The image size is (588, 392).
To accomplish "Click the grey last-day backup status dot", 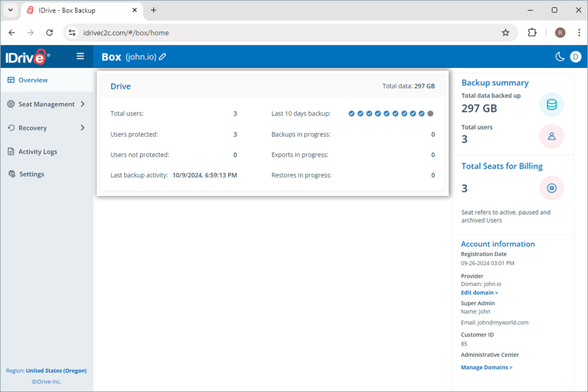I will (x=431, y=114).
